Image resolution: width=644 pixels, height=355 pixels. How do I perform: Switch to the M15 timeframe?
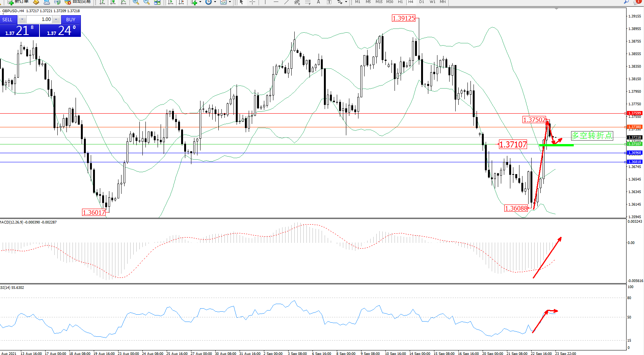(x=379, y=2)
